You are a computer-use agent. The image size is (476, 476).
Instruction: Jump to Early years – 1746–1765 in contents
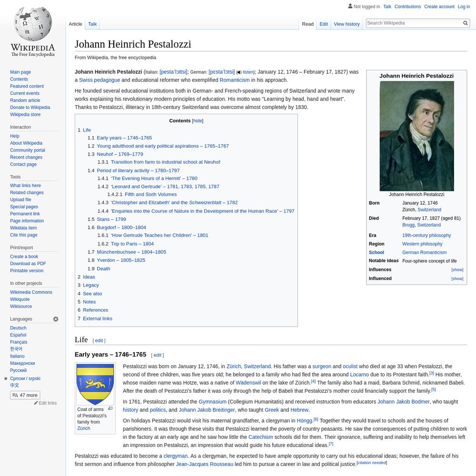124,138
